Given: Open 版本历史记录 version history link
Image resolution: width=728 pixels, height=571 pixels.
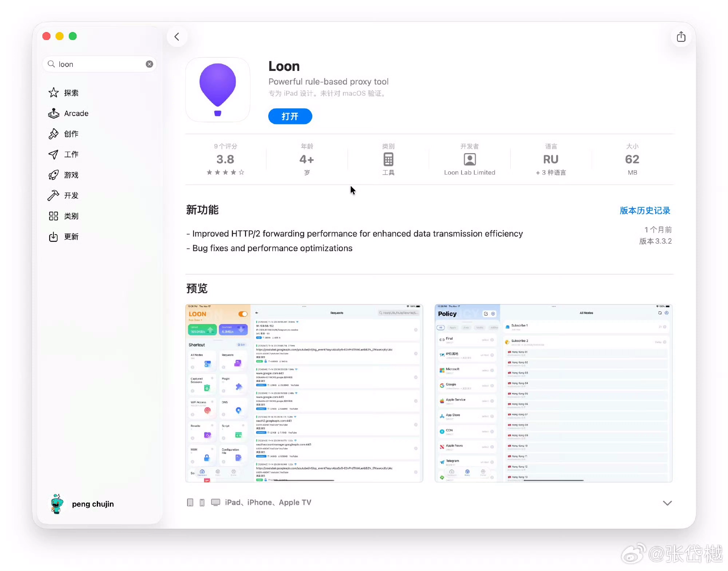Looking at the screenshot, I should pos(645,211).
